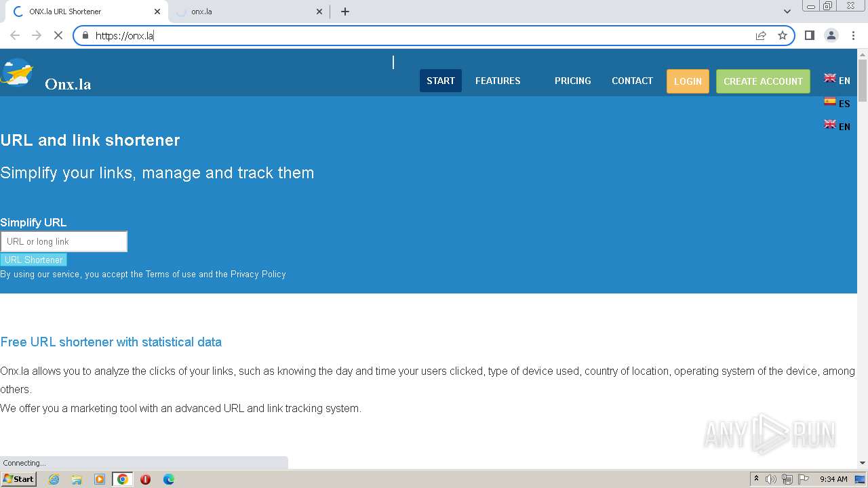Switch to the onx.la background tab
868x488 pixels.
click(x=248, y=12)
